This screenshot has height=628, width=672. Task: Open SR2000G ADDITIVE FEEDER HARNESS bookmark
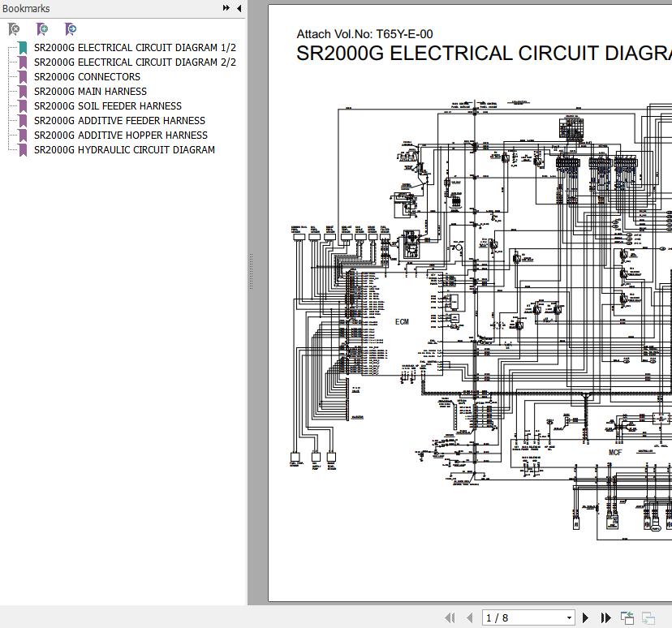[119, 120]
